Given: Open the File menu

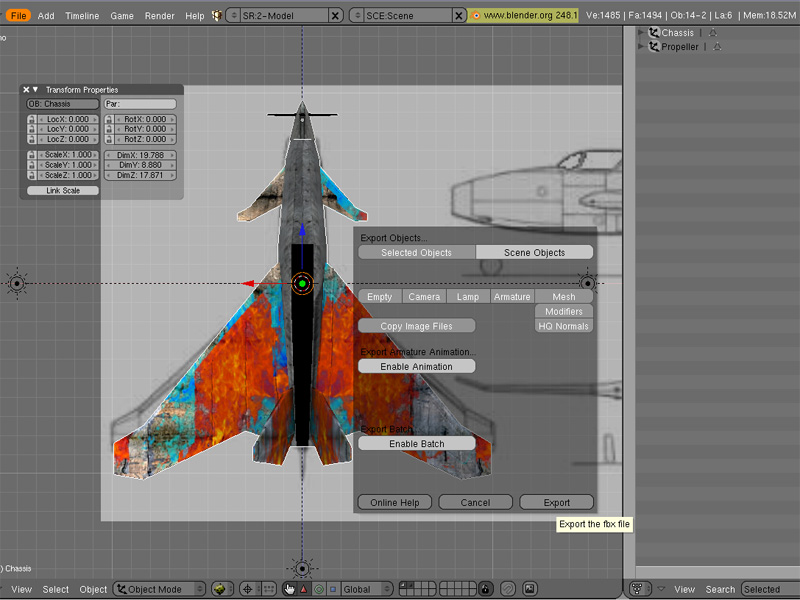Looking at the screenshot, I should tap(18, 16).
